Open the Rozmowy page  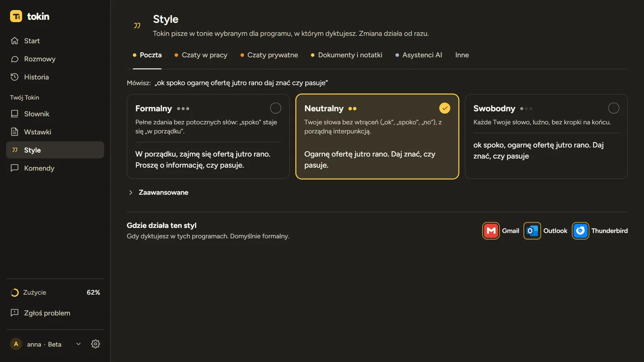point(55,59)
